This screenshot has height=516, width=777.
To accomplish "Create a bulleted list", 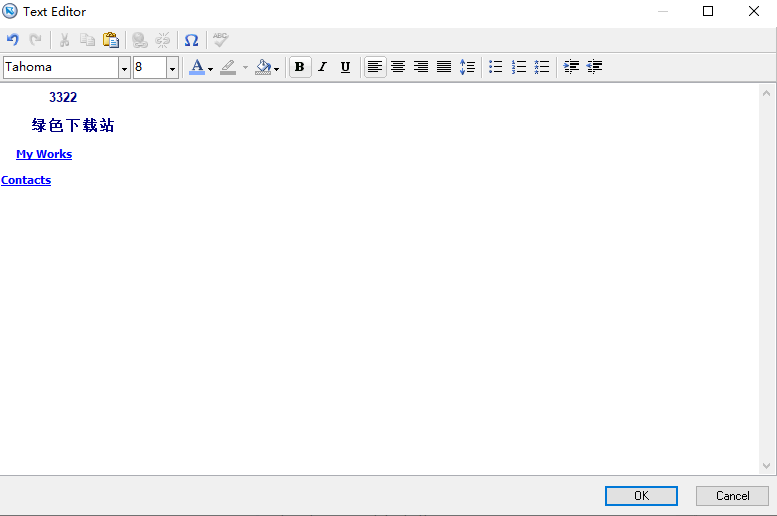I will pos(495,67).
